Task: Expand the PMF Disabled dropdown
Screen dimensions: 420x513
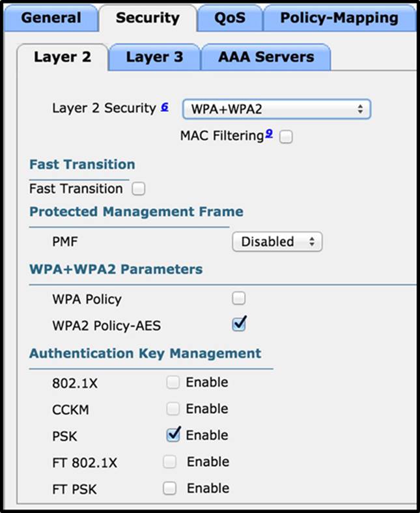Action: tap(277, 242)
